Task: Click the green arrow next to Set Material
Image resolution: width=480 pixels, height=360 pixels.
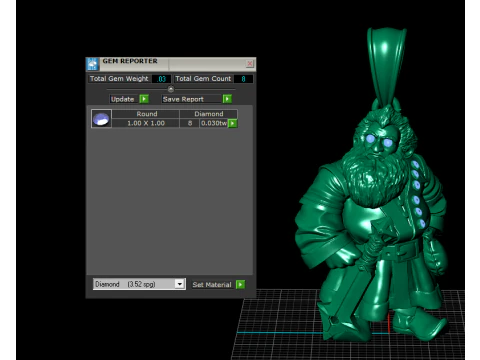Action: [x=240, y=285]
